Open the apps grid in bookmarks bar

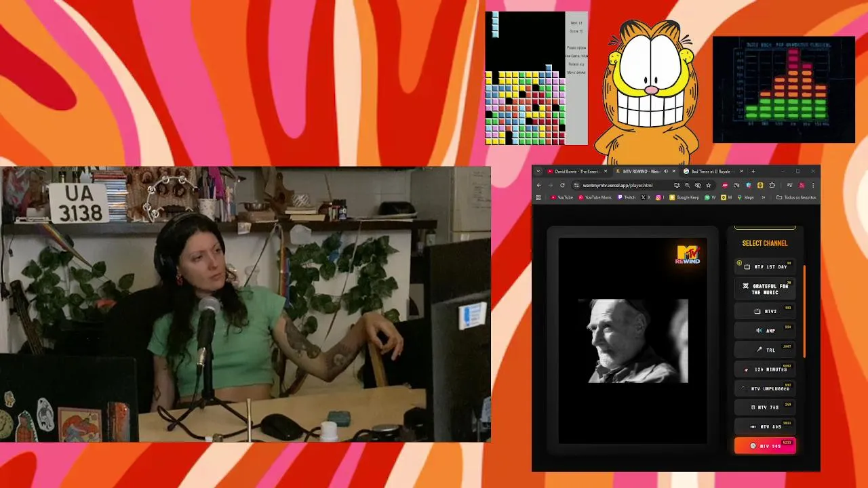pyautogui.click(x=538, y=197)
